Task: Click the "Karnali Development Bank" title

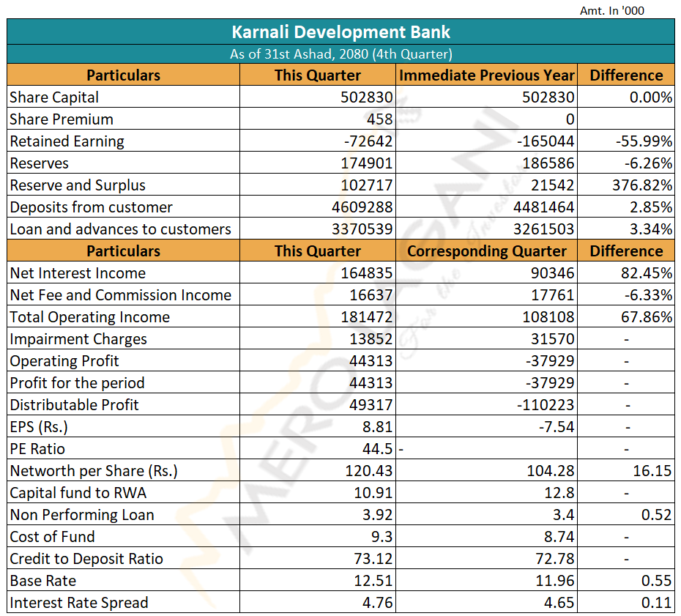Action: pos(341,32)
